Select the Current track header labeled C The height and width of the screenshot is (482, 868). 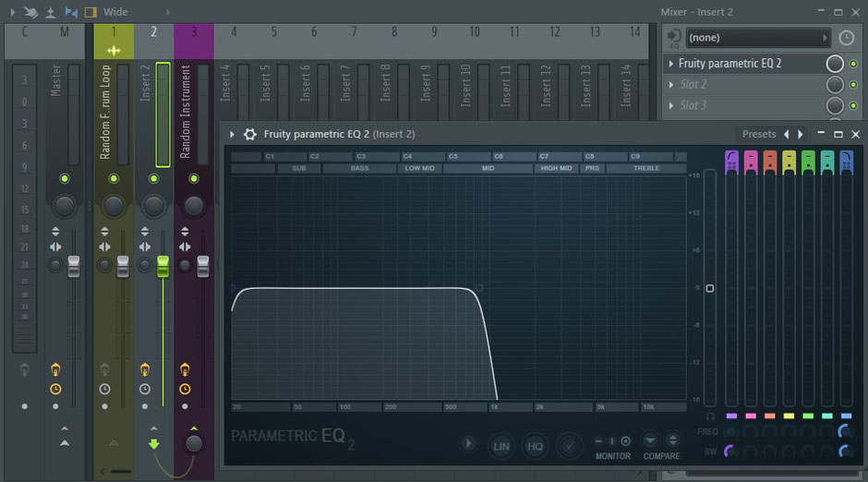point(24,41)
